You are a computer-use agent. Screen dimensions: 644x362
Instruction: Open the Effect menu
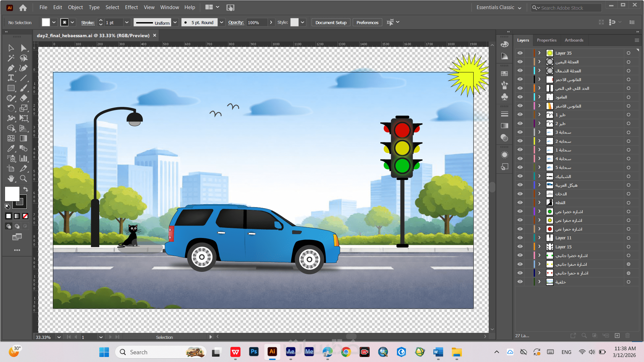pyautogui.click(x=131, y=7)
